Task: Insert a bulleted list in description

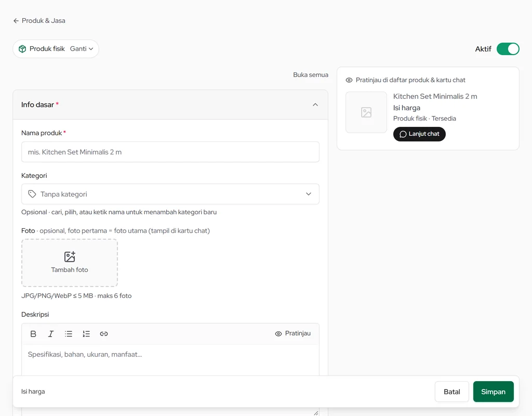Action: coord(69,334)
